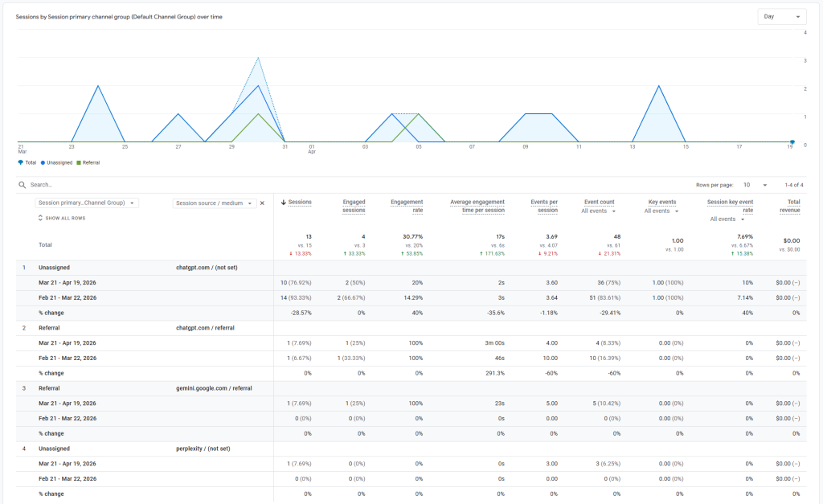Image resolution: width=823 pixels, height=504 pixels.
Task: Click the 3m 00s engagement time cell
Action: pos(494,343)
